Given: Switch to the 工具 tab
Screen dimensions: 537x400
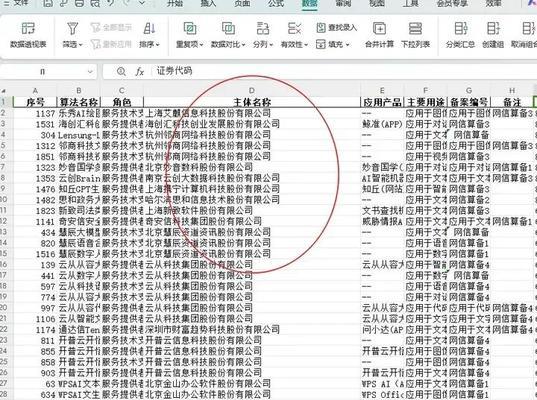Looking at the screenshot, I should [411, 3].
